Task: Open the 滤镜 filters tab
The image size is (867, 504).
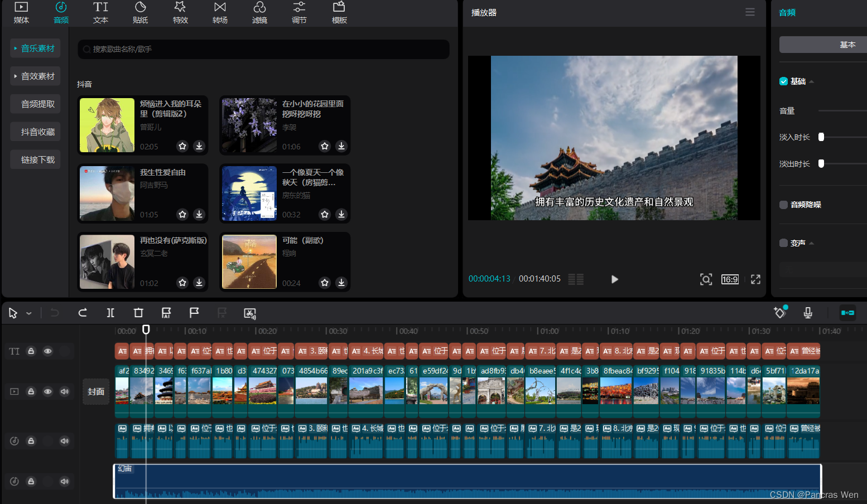Action: pyautogui.click(x=259, y=13)
